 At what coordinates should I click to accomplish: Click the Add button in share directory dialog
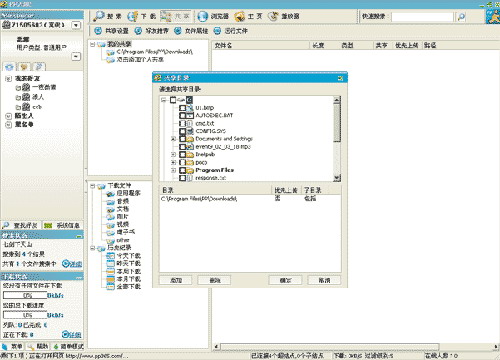[176, 280]
